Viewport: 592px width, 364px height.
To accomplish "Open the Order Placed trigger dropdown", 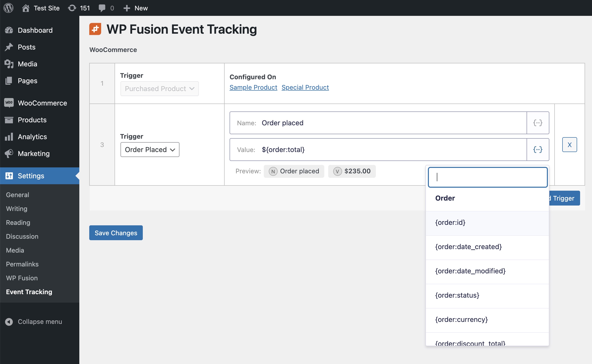I will click(x=150, y=150).
